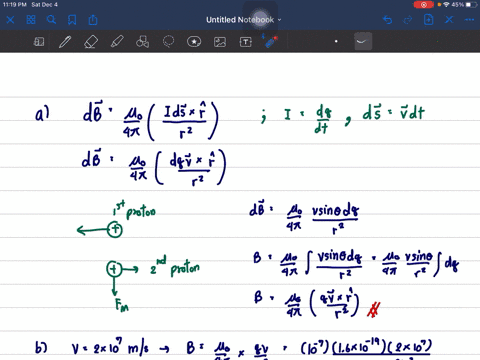Select the Eraser tool

tap(91, 42)
